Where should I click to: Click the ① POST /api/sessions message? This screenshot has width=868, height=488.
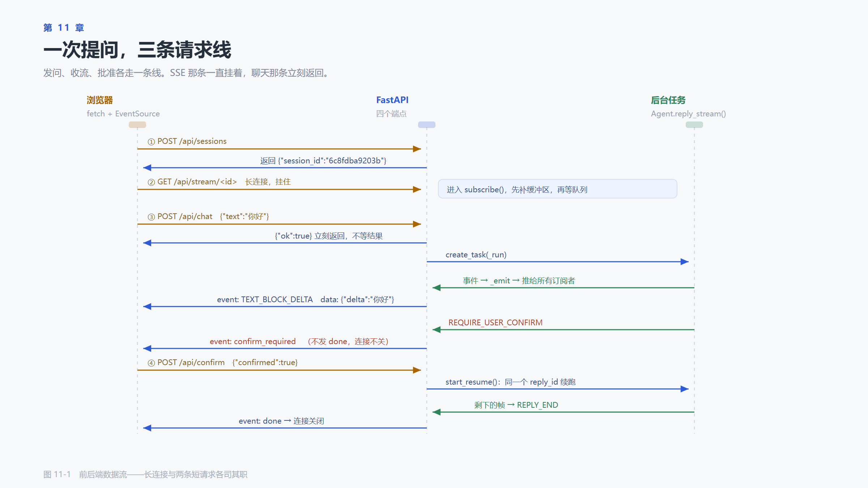(x=187, y=141)
